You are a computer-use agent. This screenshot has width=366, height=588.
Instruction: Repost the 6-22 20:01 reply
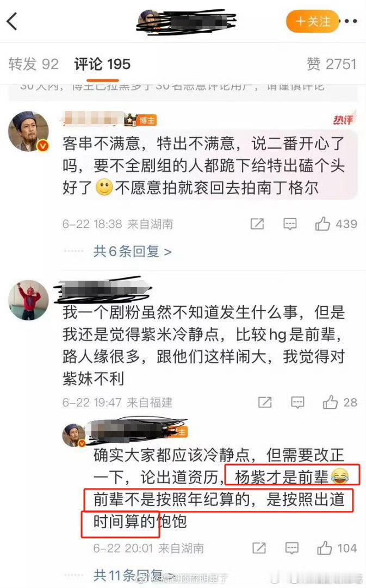(x=259, y=548)
